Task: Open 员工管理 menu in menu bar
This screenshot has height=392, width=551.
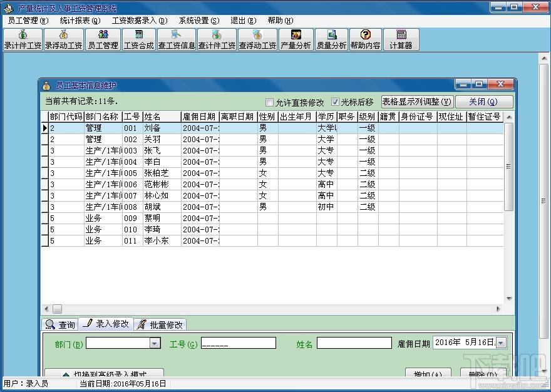Action: point(28,21)
